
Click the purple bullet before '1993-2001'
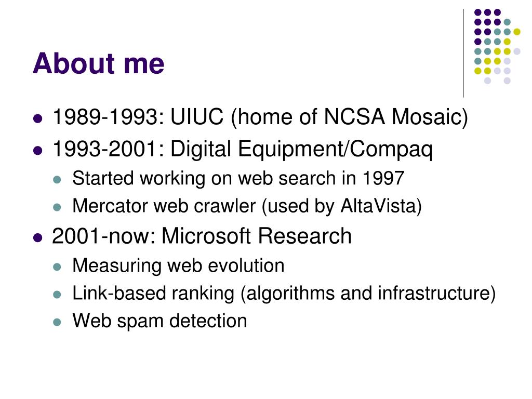(x=38, y=150)
